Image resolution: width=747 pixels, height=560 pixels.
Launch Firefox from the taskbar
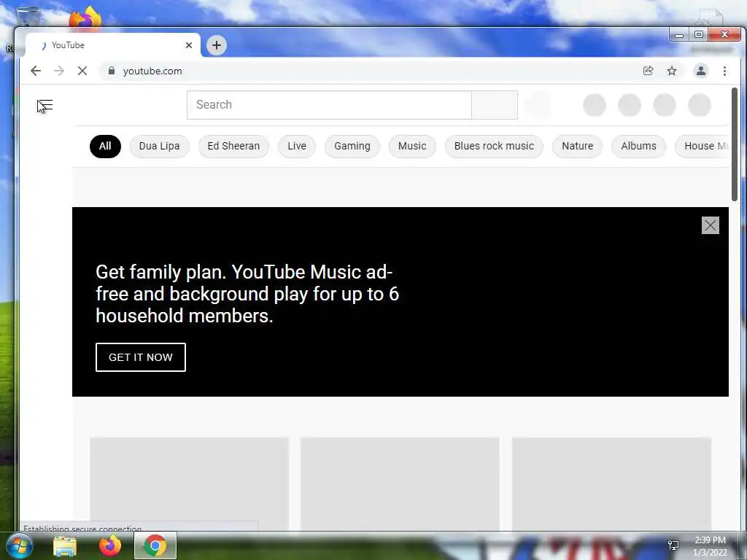(x=110, y=545)
